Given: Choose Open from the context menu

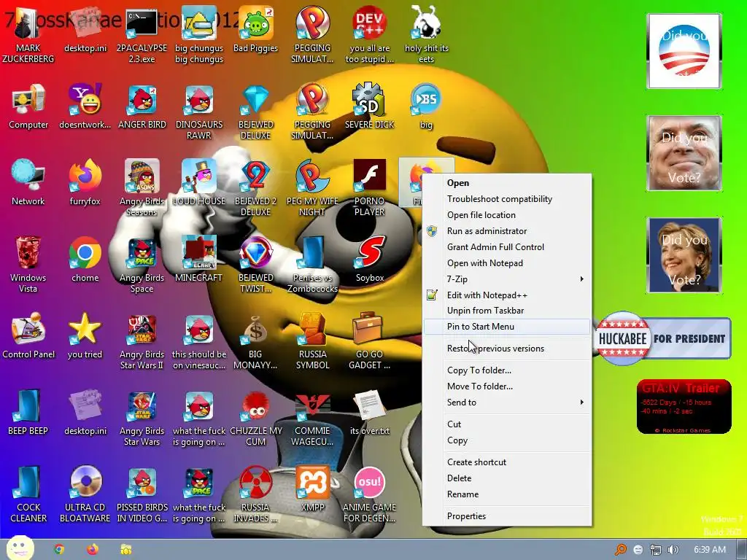Looking at the screenshot, I should coord(507,183).
